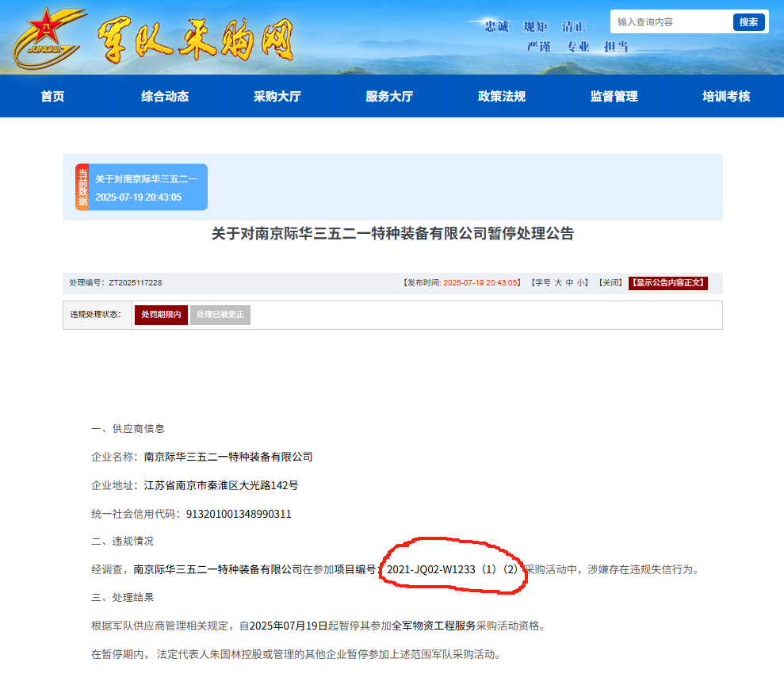
Task: Click the 全军物资工程服务 bold text
Action: coord(434,626)
